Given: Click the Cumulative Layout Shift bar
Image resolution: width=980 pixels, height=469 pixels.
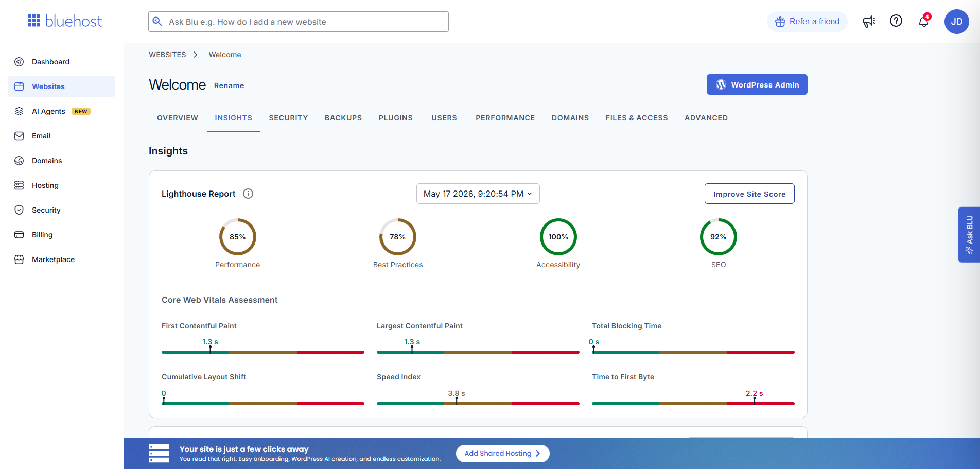Looking at the screenshot, I should click(263, 404).
